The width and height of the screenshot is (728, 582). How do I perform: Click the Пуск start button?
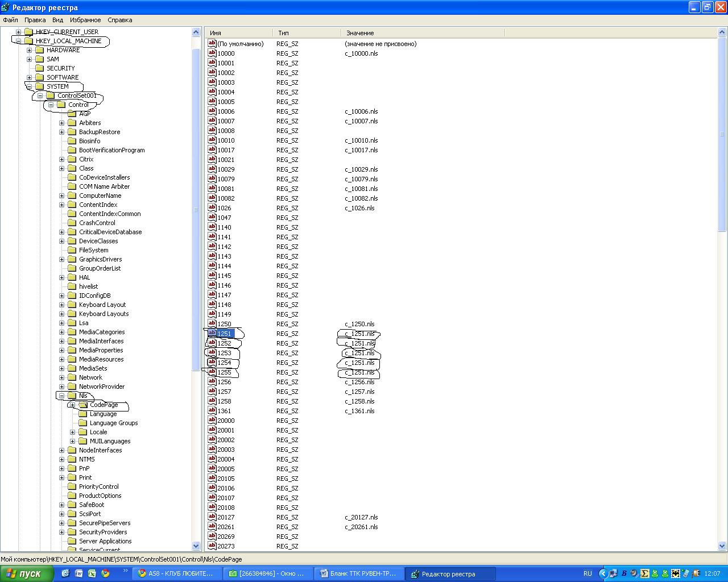27,573
